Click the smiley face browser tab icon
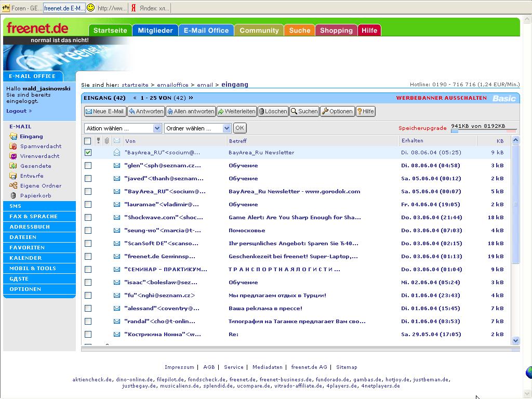The width and height of the screenshot is (532, 399). tap(90, 7)
